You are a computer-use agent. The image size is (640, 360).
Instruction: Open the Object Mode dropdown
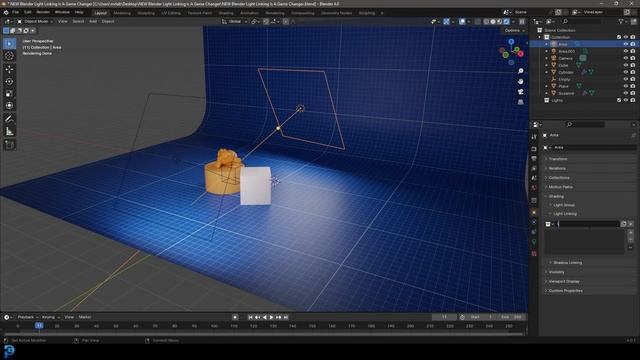pyautogui.click(x=35, y=21)
